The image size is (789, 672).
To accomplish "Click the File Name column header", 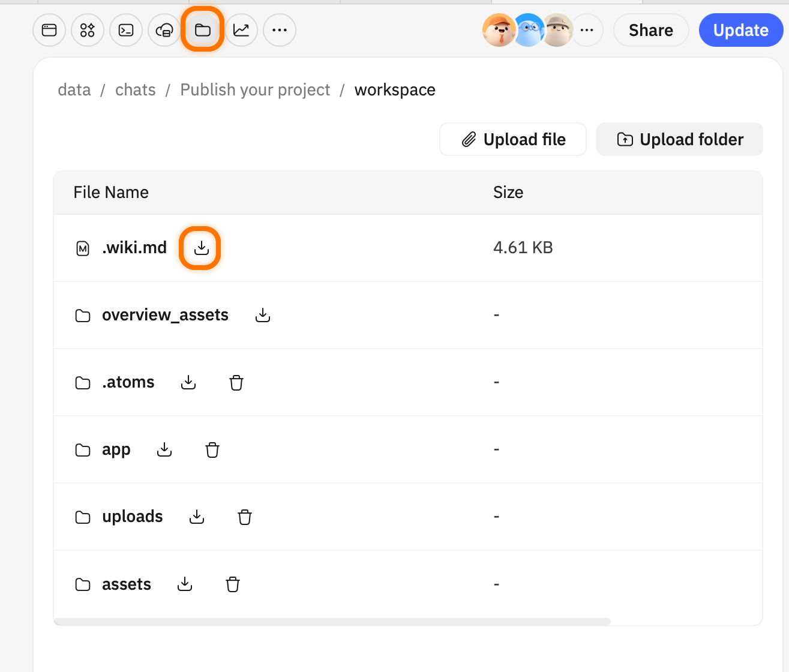I will click(x=111, y=193).
